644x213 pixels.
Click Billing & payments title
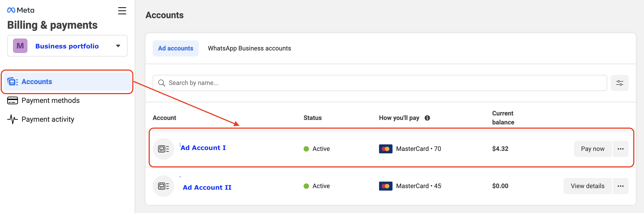[52, 25]
